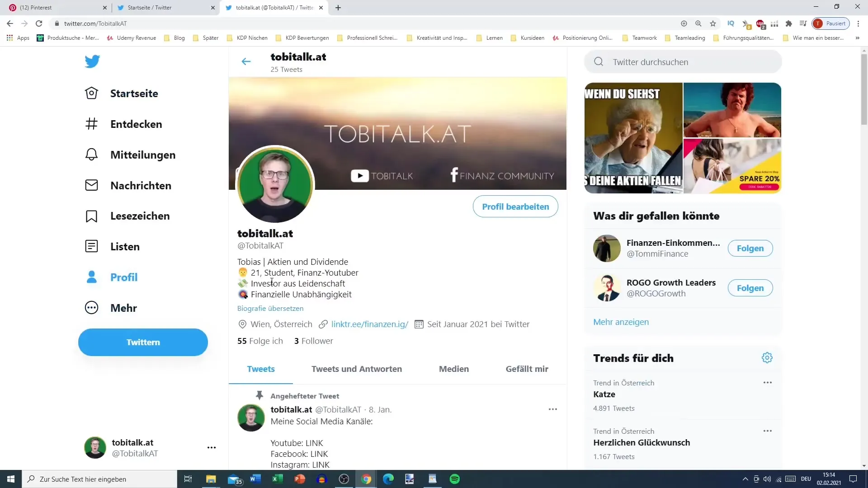Open Word from taskbar
The height and width of the screenshot is (488, 868).
click(x=255, y=479)
